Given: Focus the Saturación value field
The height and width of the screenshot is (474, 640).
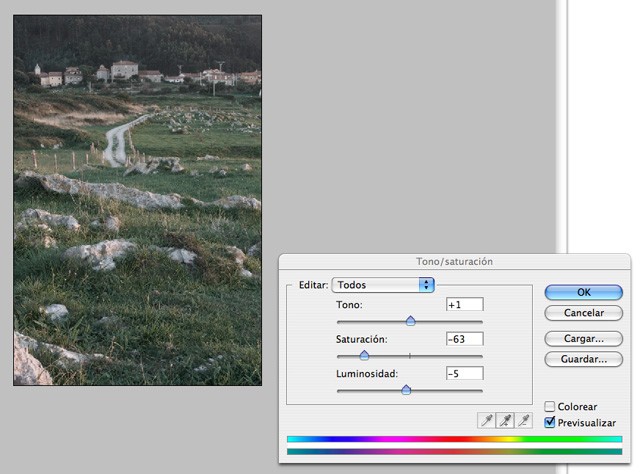Looking at the screenshot, I should (465, 339).
